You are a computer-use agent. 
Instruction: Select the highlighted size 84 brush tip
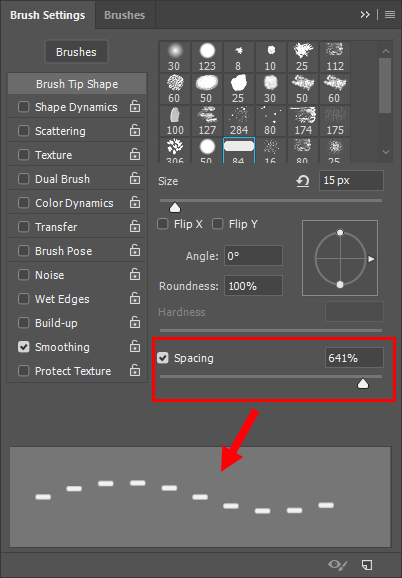239,150
